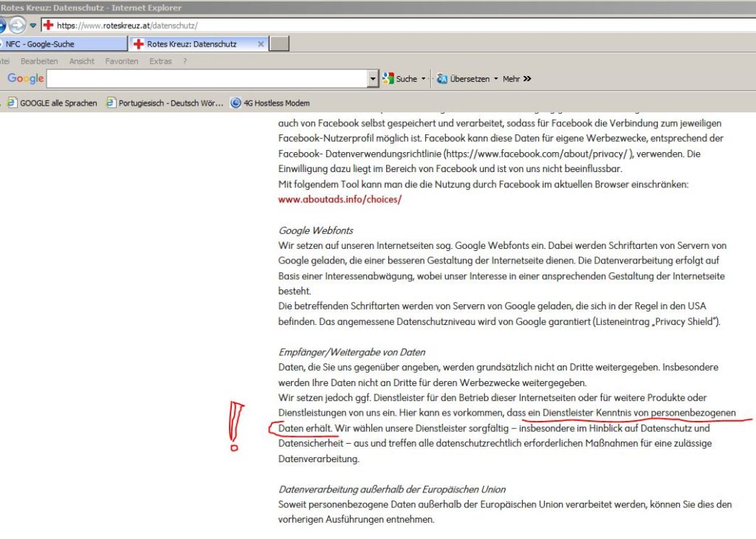Follow www.aboutads.info/choices/ link
756x539 pixels.
[340, 199]
